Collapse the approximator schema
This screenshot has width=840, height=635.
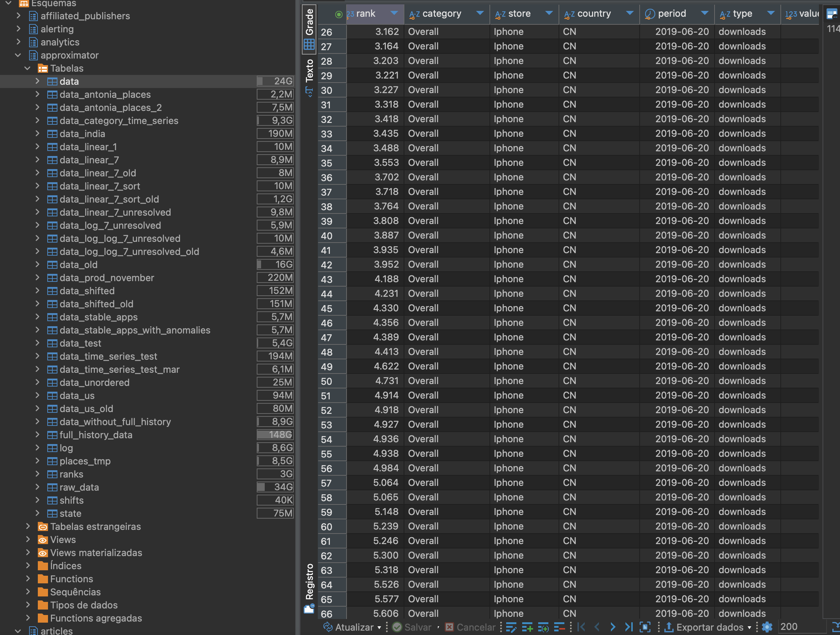click(x=18, y=55)
